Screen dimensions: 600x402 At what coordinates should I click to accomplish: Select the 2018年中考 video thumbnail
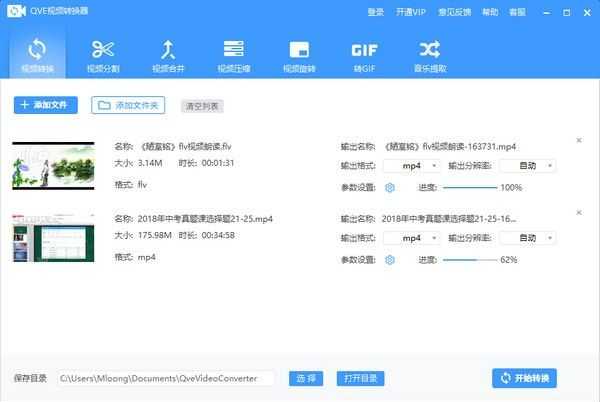click(x=53, y=238)
